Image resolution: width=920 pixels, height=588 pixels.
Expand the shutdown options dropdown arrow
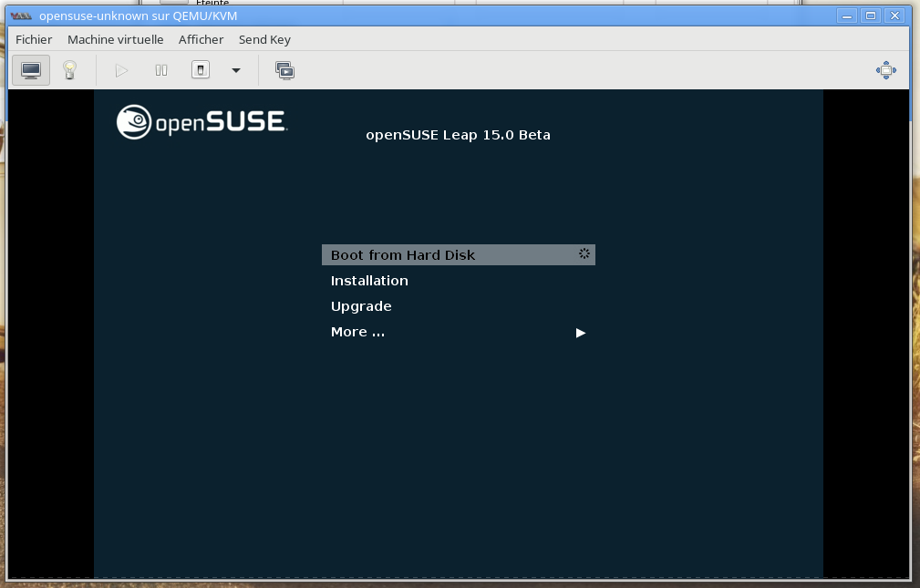coord(236,70)
